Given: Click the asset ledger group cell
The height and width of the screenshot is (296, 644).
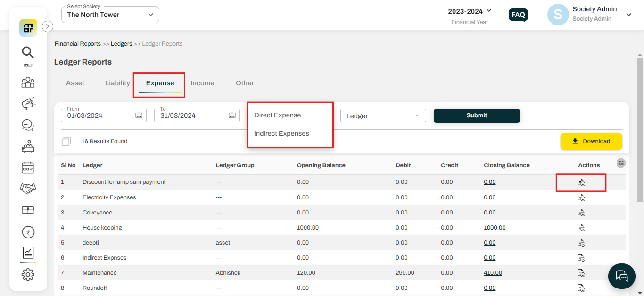Looking at the screenshot, I should (x=223, y=243).
